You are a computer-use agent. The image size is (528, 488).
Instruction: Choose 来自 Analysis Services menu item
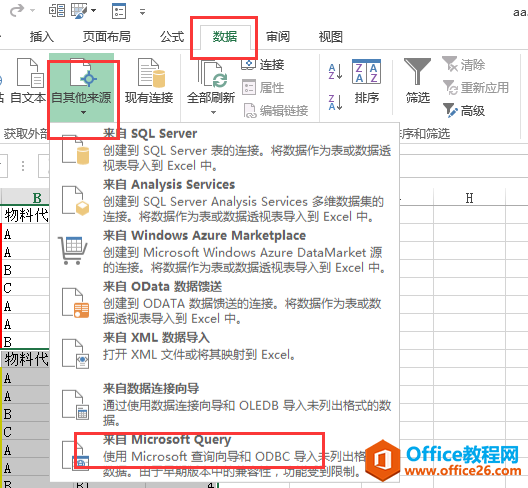(225, 200)
